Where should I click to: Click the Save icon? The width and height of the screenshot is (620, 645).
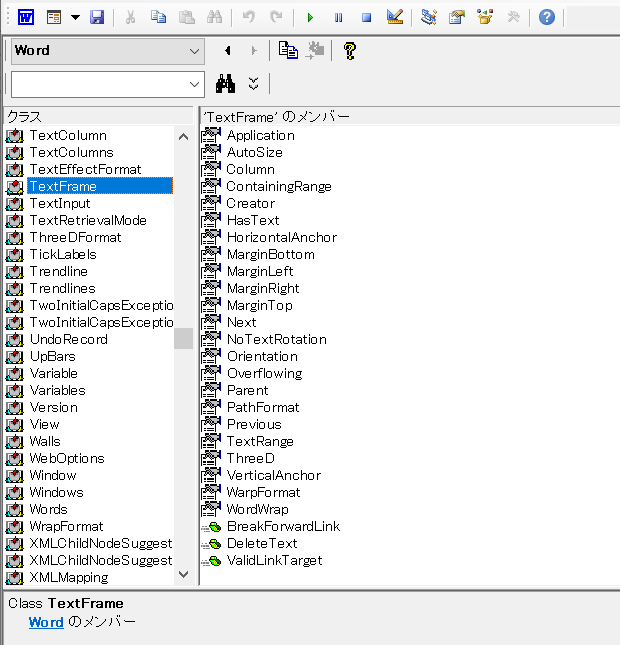[97, 17]
